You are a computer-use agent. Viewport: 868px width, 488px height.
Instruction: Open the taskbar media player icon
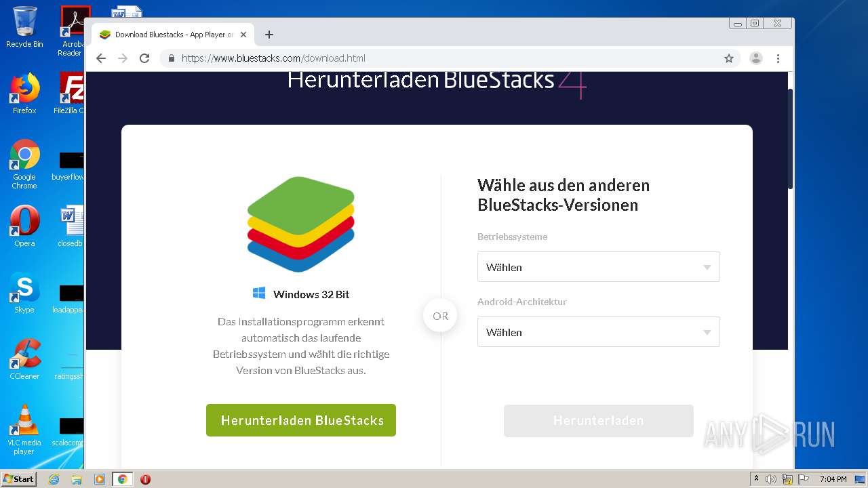(x=100, y=479)
